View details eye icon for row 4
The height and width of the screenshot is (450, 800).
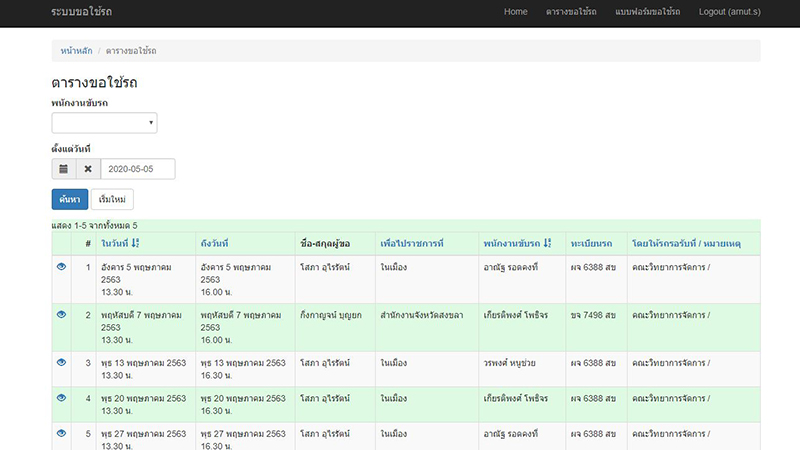click(61, 397)
